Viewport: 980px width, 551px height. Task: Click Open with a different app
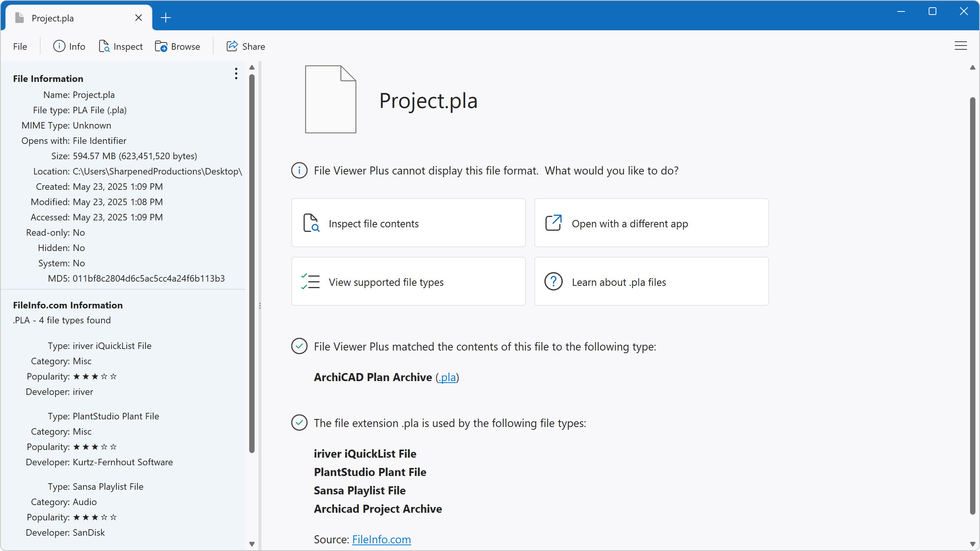coord(651,223)
